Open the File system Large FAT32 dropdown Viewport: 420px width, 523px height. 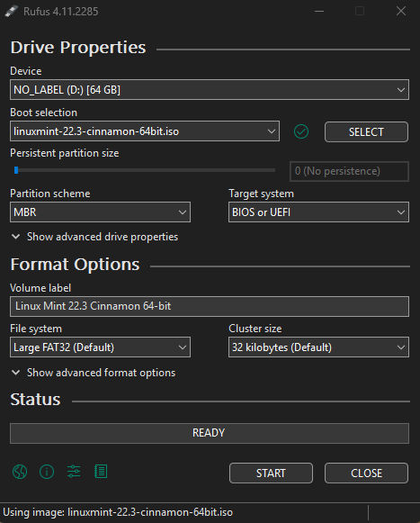pos(100,347)
